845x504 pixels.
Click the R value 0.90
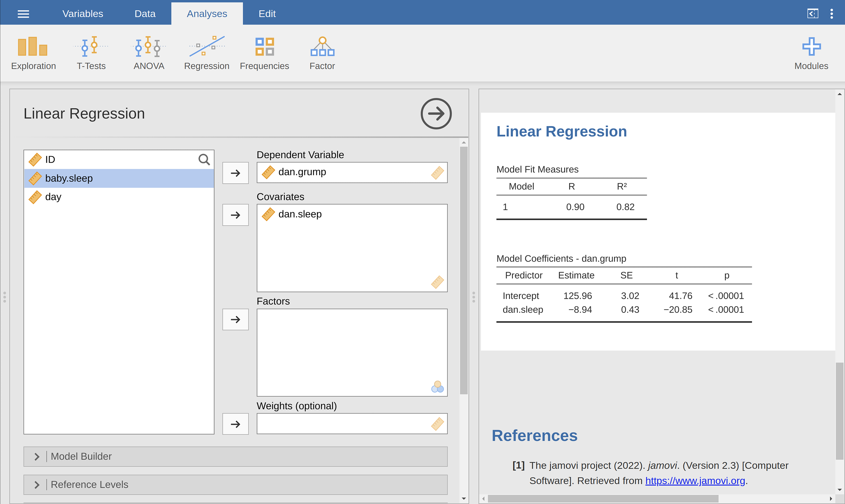click(x=575, y=207)
